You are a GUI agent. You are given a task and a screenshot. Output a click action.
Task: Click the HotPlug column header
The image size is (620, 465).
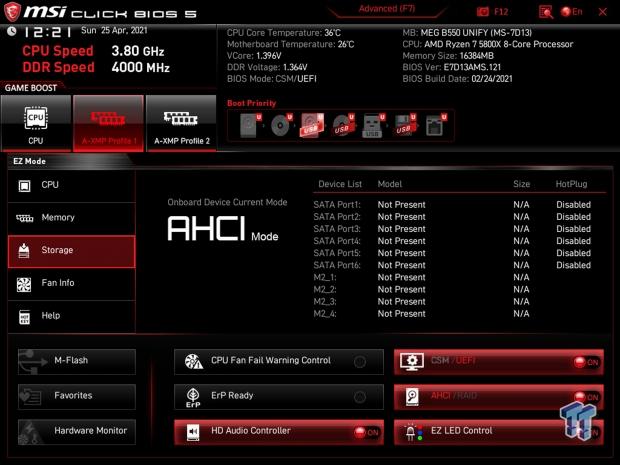click(571, 184)
